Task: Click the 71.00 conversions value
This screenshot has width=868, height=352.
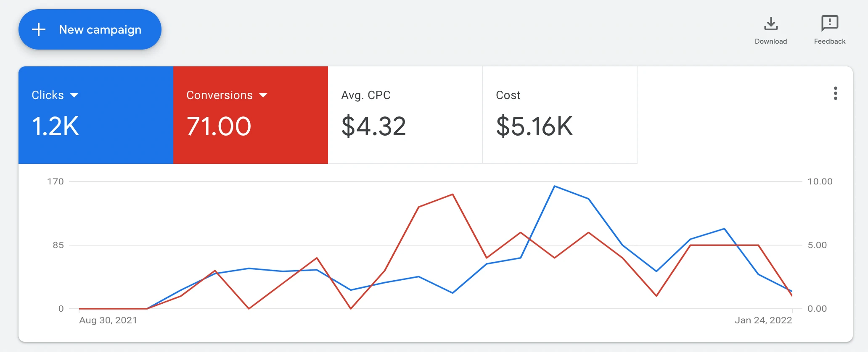Action: tap(219, 126)
